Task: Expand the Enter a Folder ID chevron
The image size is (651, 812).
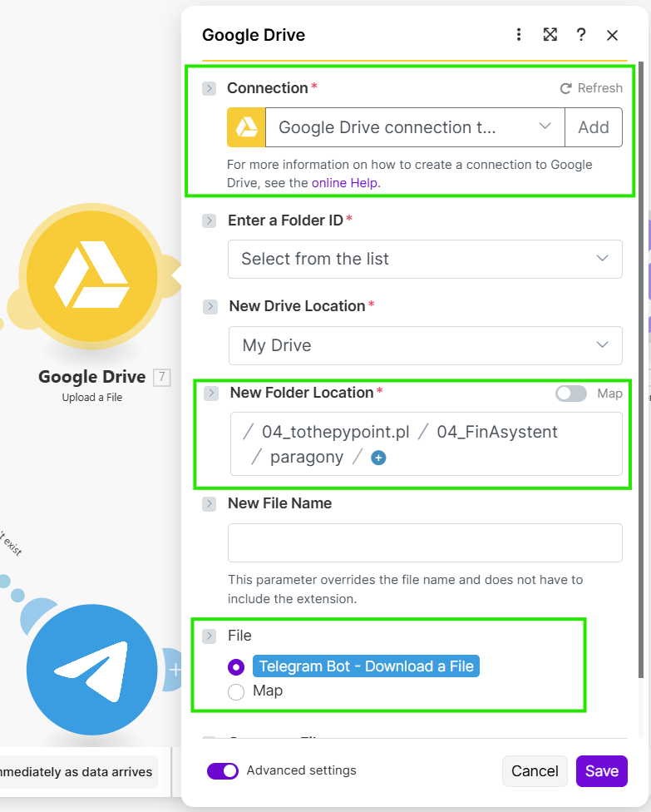Action: click(209, 220)
